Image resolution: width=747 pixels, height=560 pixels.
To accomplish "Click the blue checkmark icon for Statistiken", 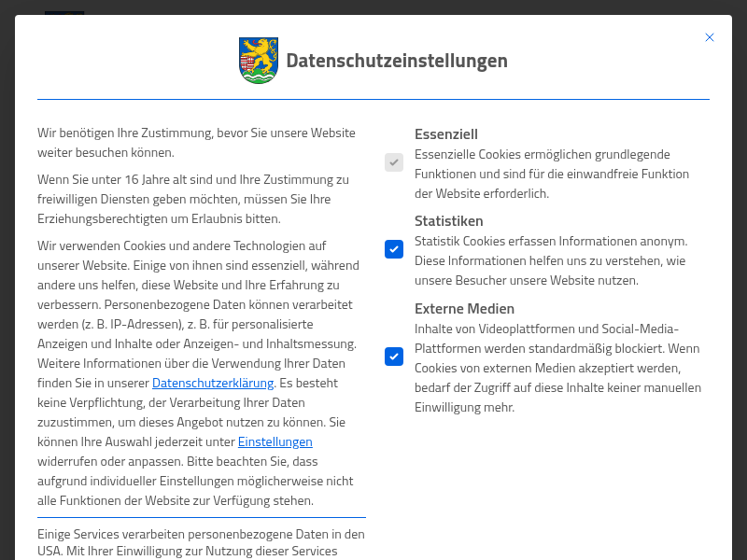I will click(393, 249).
